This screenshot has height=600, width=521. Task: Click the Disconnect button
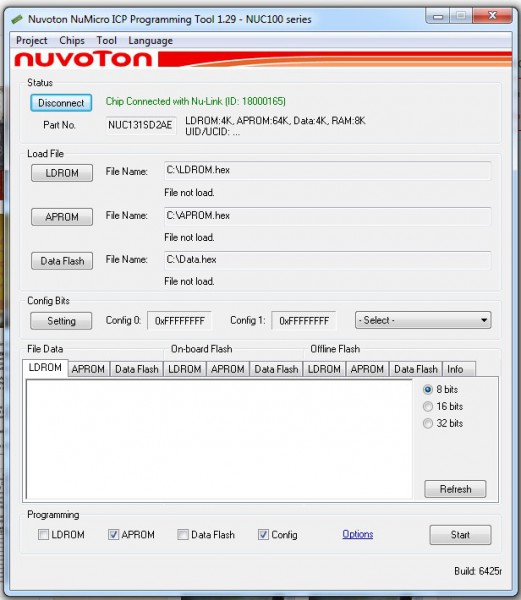click(61, 103)
